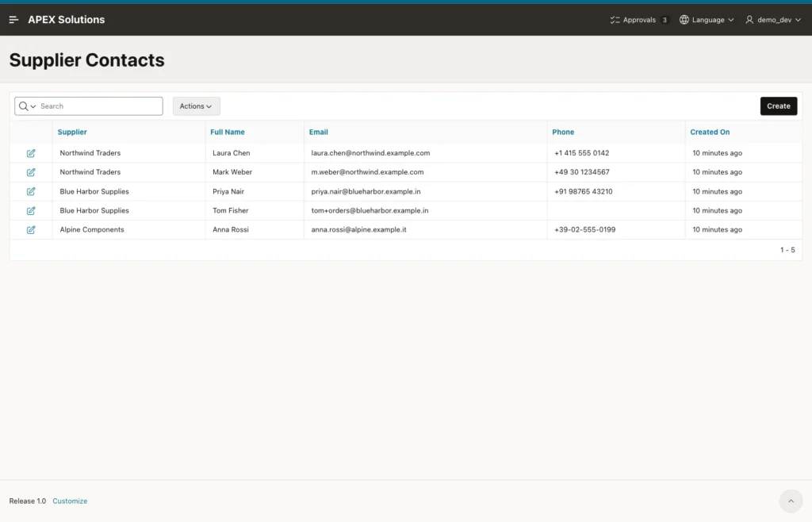This screenshot has width=812, height=522.
Task: Click the Tom Fisher name cell
Action: click(x=231, y=211)
